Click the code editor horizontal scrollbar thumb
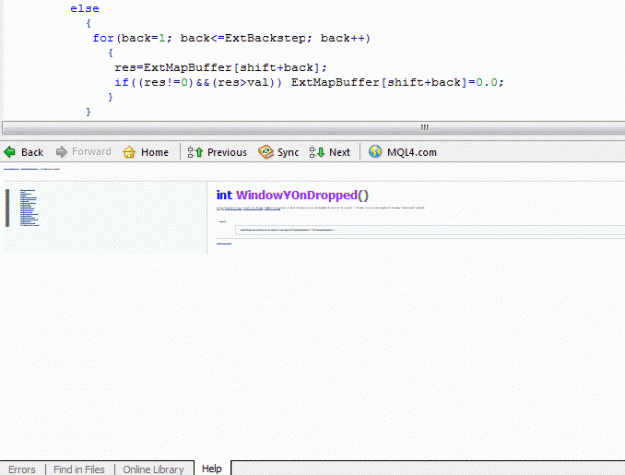The width and height of the screenshot is (625, 475). (313, 128)
